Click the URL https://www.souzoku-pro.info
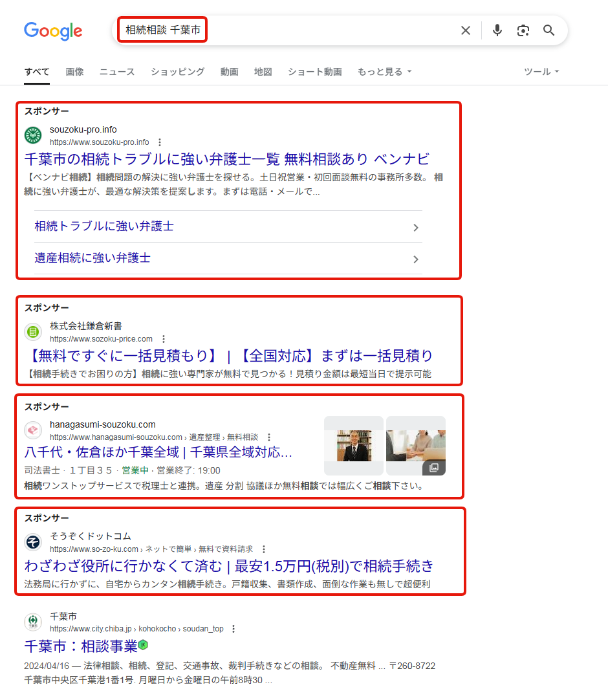This screenshot has height=700, width=608. pyautogui.click(x=100, y=142)
